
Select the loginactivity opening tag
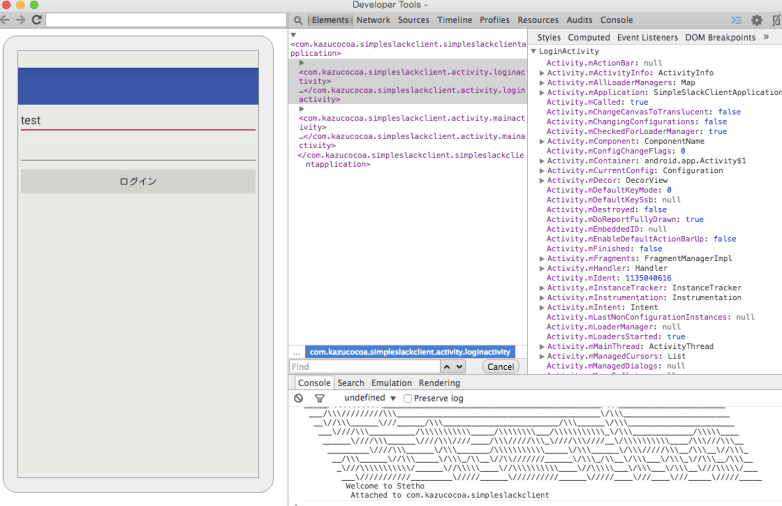411,77
